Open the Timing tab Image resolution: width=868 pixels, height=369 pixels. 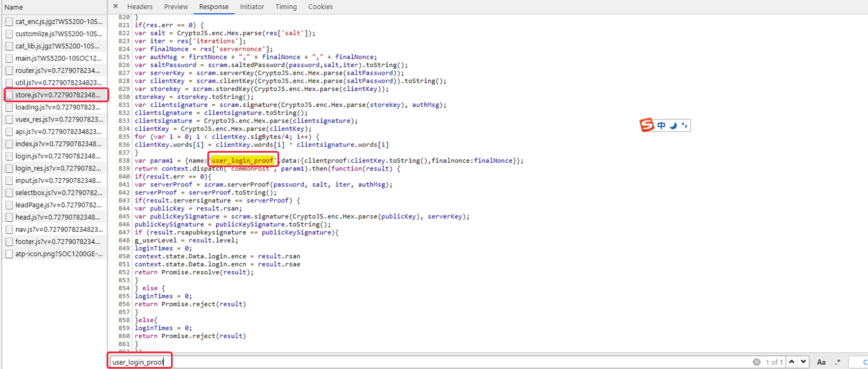pyautogui.click(x=286, y=6)
